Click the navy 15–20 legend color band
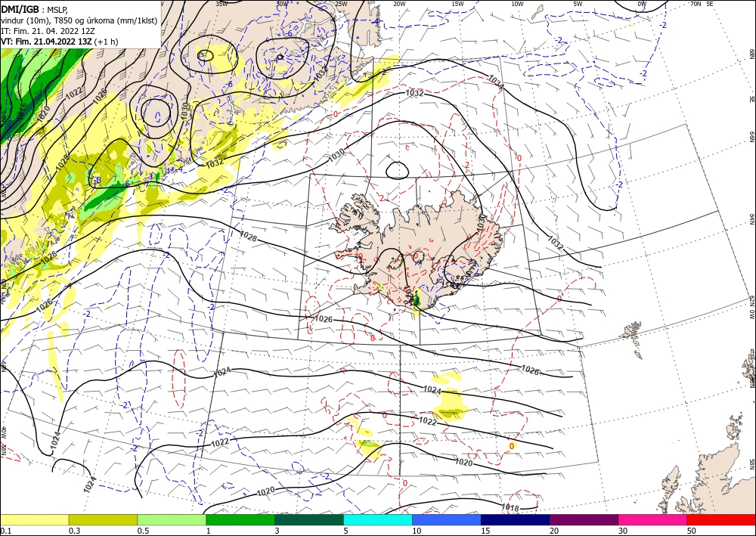The width and height of the screenshot is (756, 536). pos(516,519)
